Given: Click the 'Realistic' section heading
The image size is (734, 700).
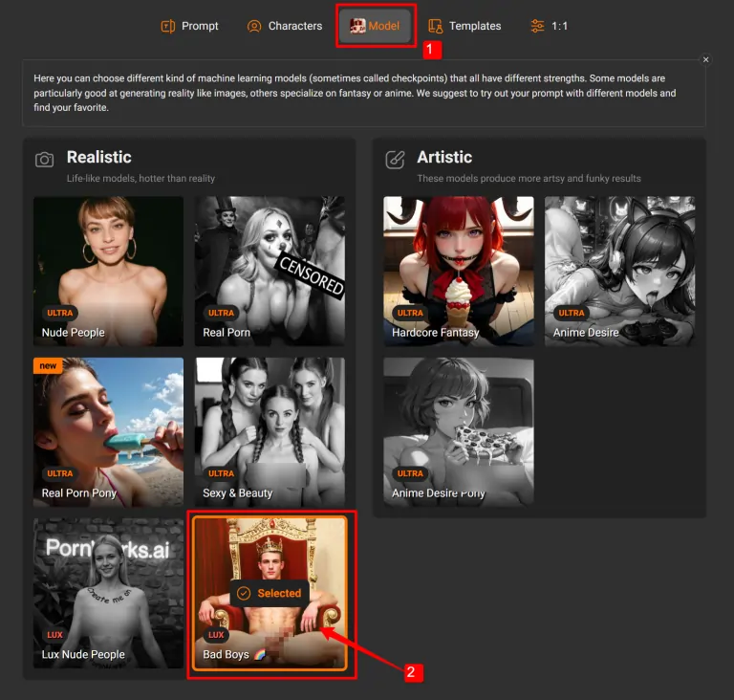Looking at the screenshot, I should pyautogui.click(x=98, y=157).
